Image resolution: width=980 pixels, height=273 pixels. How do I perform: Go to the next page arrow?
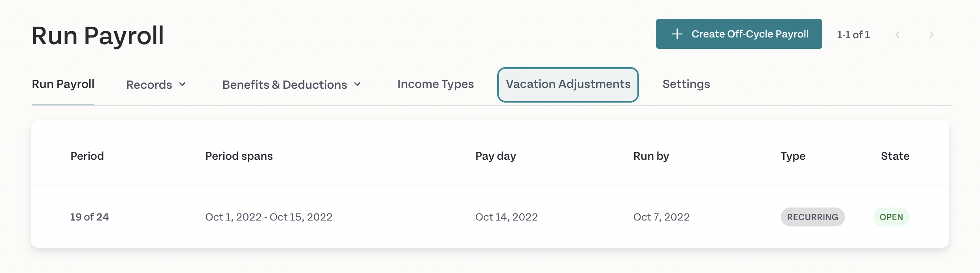[931, 35]
